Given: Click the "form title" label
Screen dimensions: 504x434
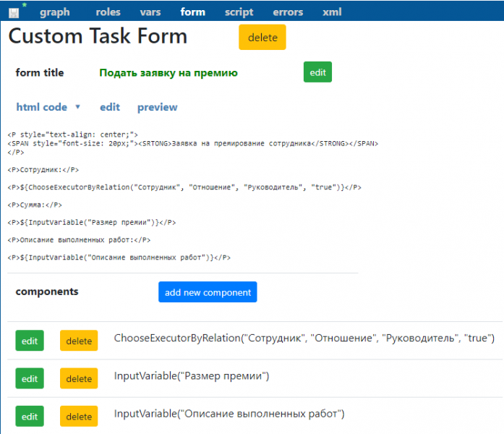Looking at the screenshot, I should (x=40, y=72).
